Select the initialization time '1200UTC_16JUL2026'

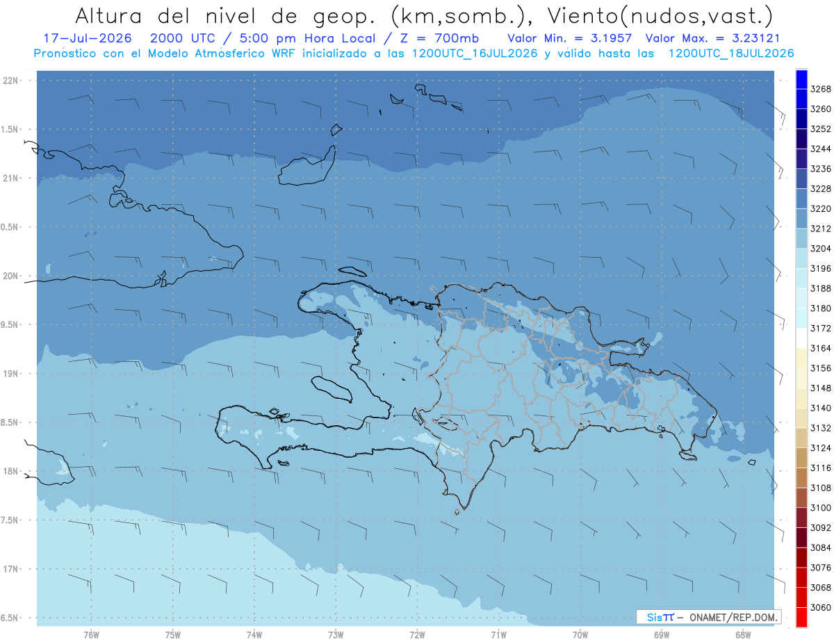474,53
